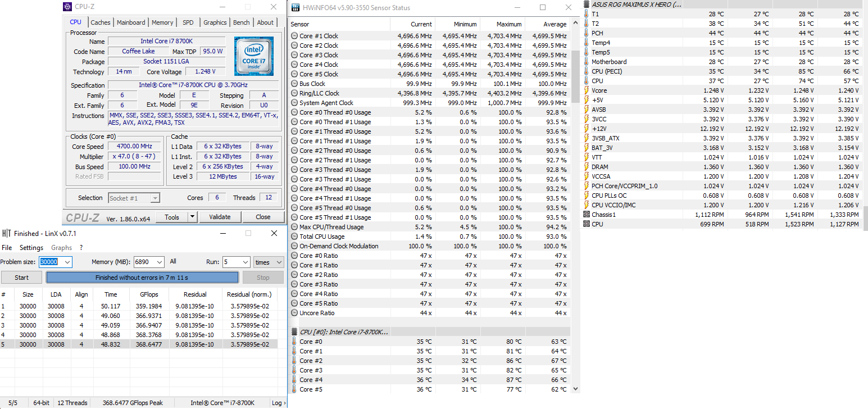Click the lightning icon beside +12V
This screenshot has height=409, width=868.
pyautogui.click(x=587, y=129)
